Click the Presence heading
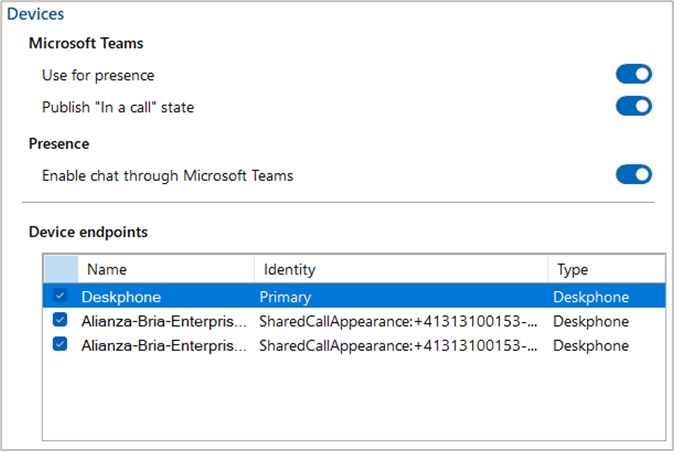Viewport: 674px width, 451px height. 59,144
